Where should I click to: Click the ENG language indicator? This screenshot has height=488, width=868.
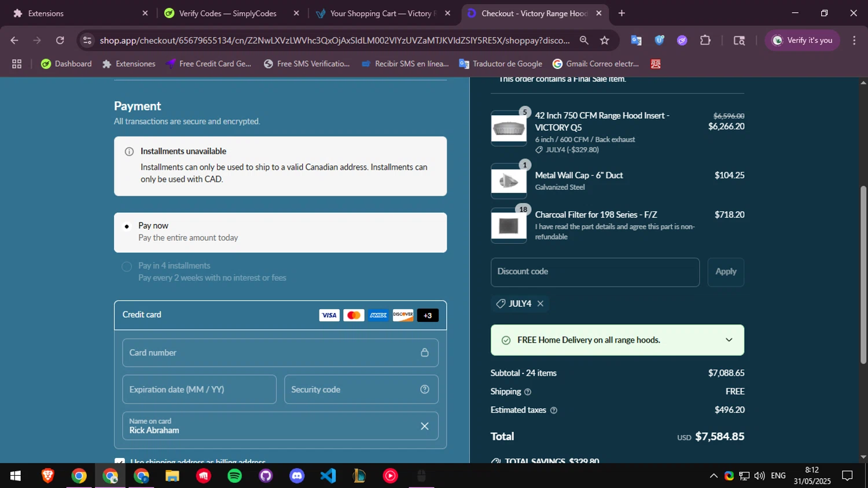[778, 476]
